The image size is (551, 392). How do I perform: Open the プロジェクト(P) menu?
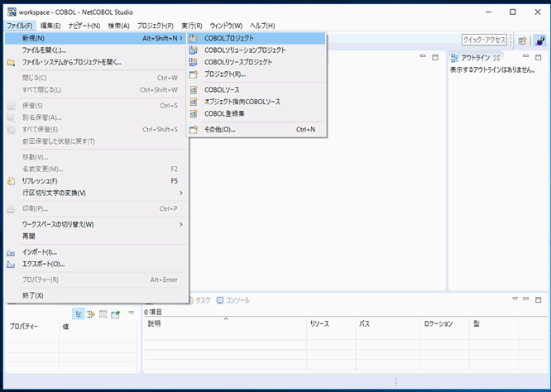(155, 26)
